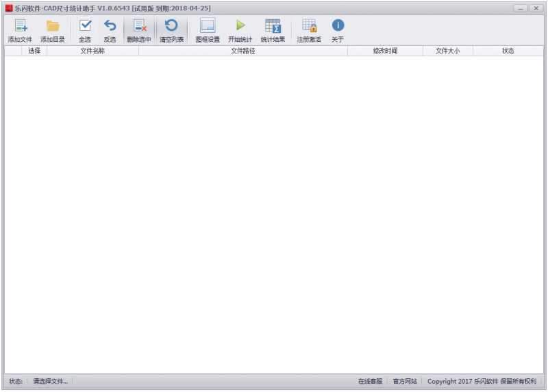
Task: Click Invert Selection (反选) toolbar icon
Action: (x=110, y=27)
